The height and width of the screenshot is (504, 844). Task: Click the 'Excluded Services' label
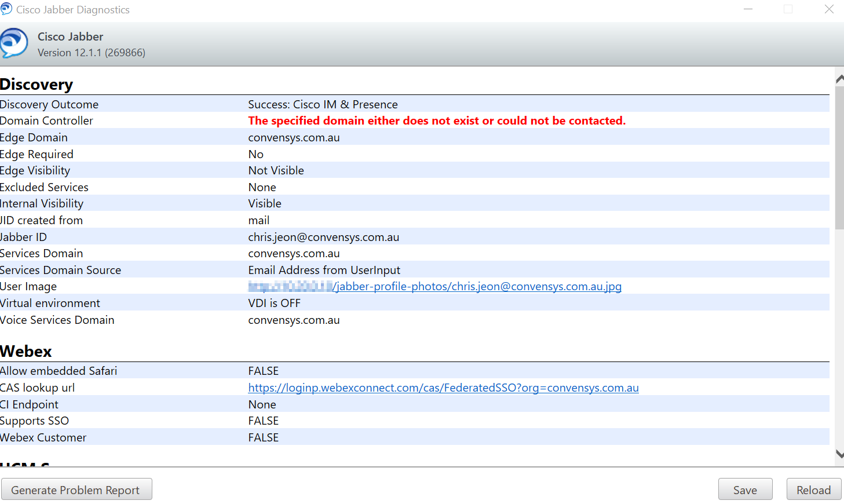[44, 187]
